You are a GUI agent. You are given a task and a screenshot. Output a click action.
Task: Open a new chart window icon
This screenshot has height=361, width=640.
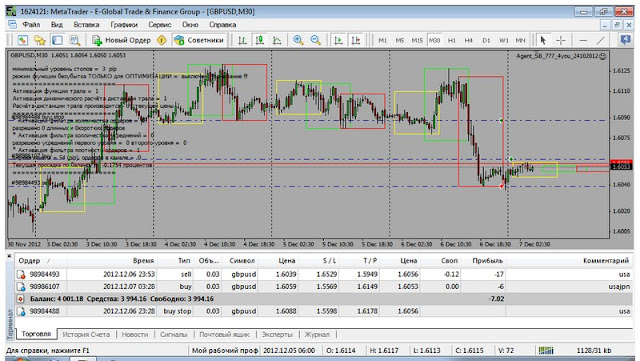22,40
